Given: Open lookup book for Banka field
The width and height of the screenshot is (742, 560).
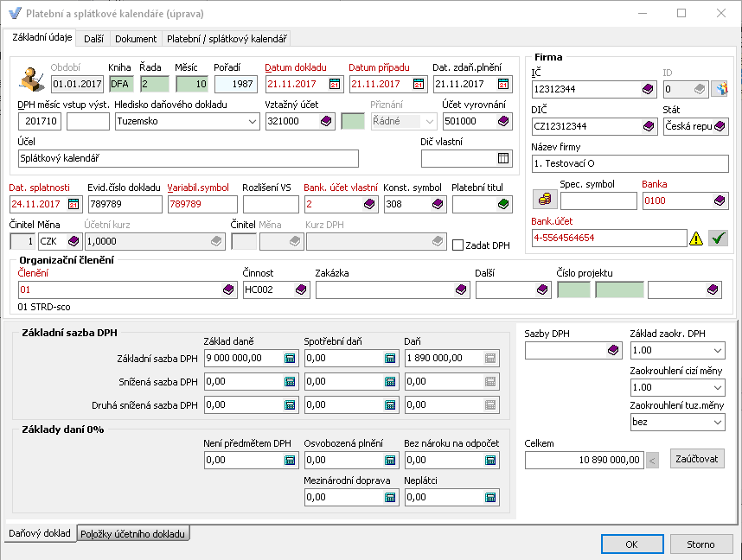Looking at the screenshot, I should tap(720, 200).
